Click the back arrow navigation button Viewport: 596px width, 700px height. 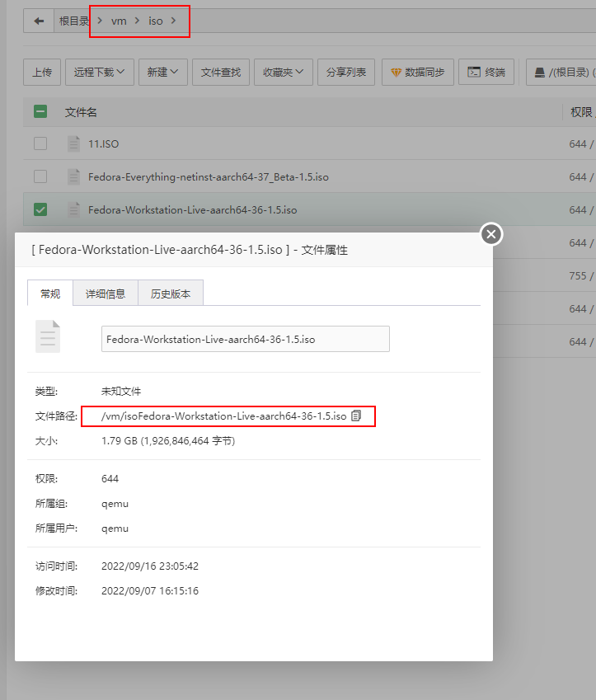coord(39,21)
